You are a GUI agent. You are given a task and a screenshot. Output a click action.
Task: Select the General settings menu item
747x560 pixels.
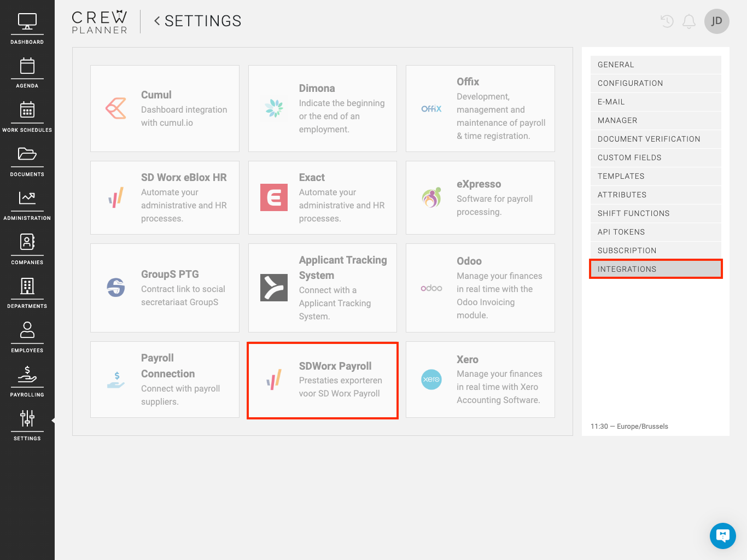point(655,65)
